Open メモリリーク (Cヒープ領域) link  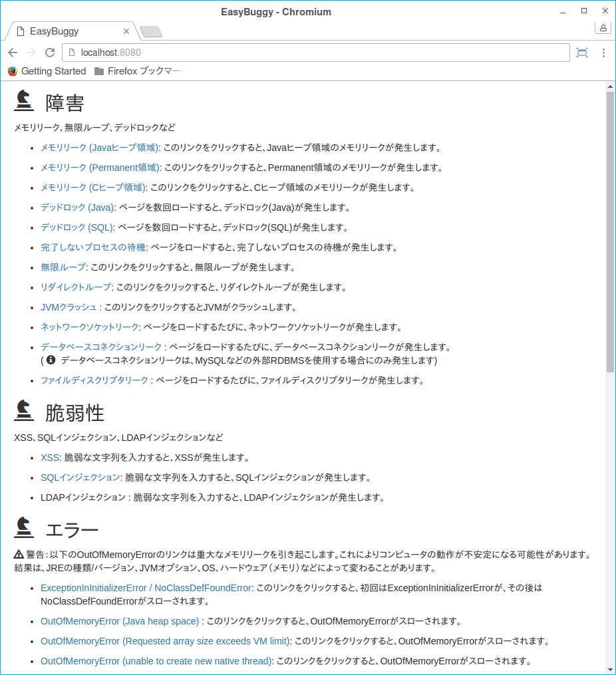(x=93, y=188)
